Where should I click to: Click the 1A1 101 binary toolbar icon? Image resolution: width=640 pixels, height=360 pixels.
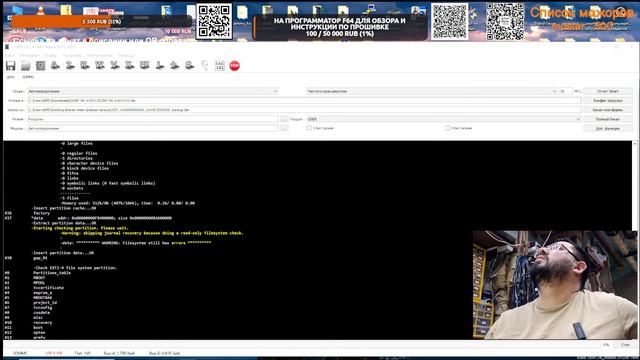220,66
